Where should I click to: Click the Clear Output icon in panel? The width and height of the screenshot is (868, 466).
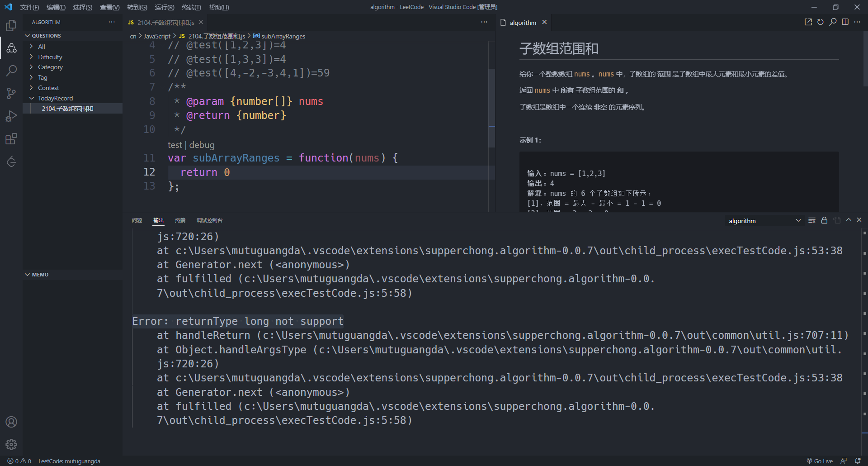(812, 220)
